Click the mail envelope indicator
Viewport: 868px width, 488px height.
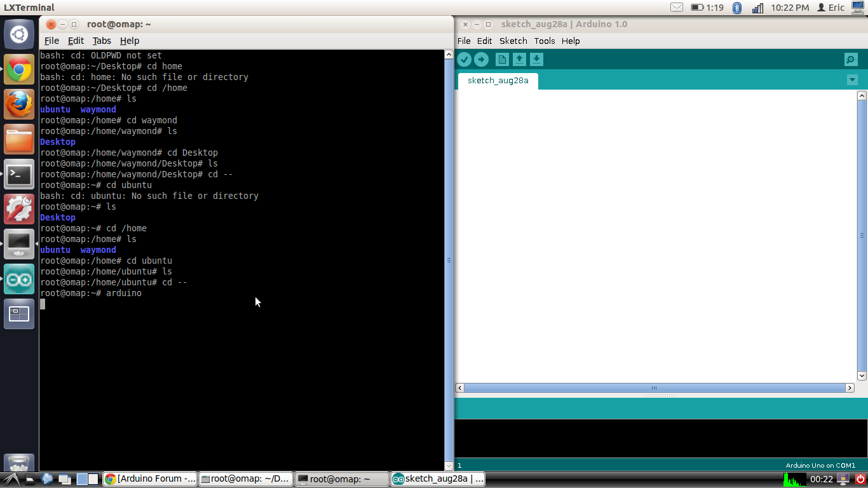click(677, 8)
